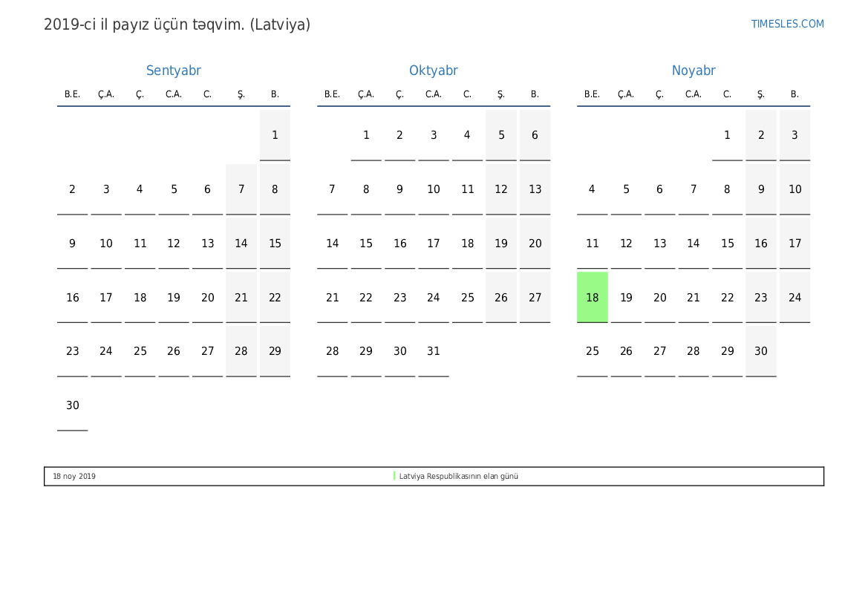This screenshot has height=614, width=868.
Task: Select 24 November Sunday cell
Action: (x=794, y=297)
